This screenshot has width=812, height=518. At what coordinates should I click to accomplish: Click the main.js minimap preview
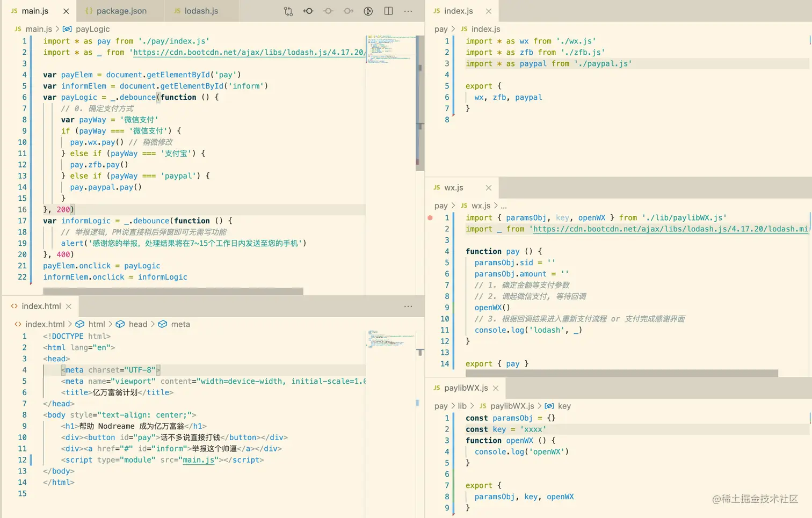coord(391,49)
